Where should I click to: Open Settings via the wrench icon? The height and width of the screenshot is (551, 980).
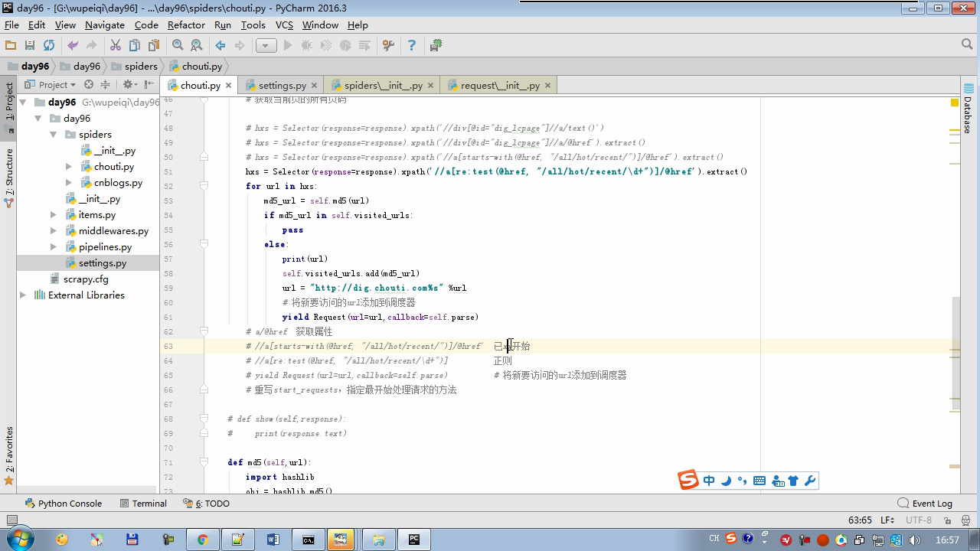[388, 46]
